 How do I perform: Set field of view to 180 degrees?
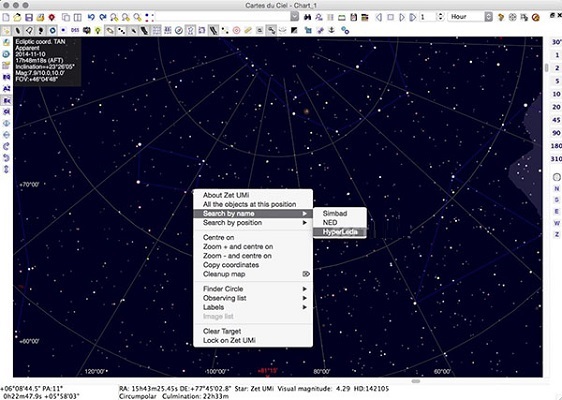click(556, 146)
